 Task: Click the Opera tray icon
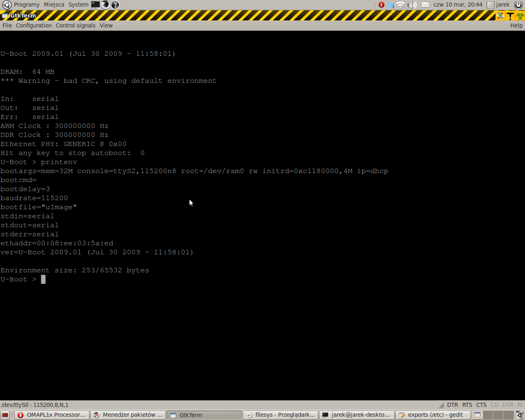click(381, 5)
